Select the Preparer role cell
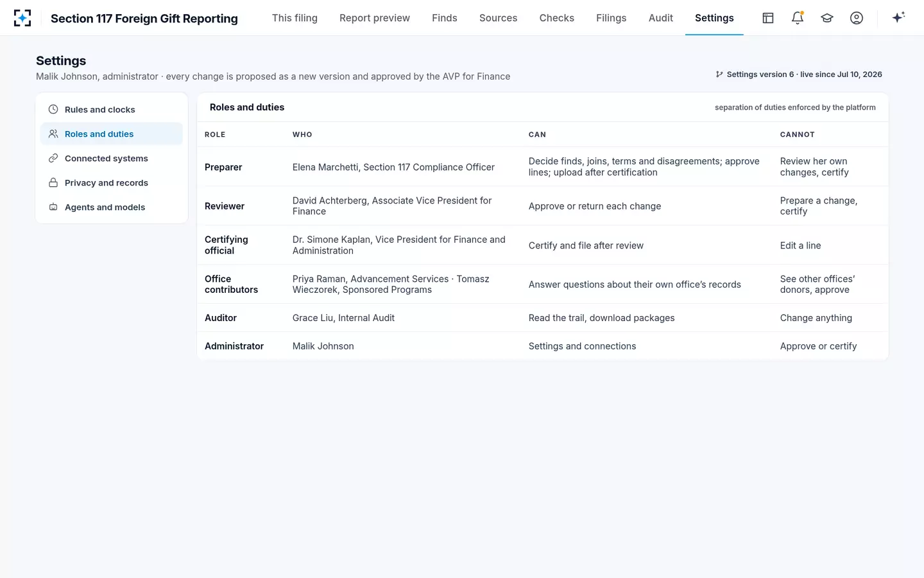This screenshot has height=578, width=924. (223, 167)
